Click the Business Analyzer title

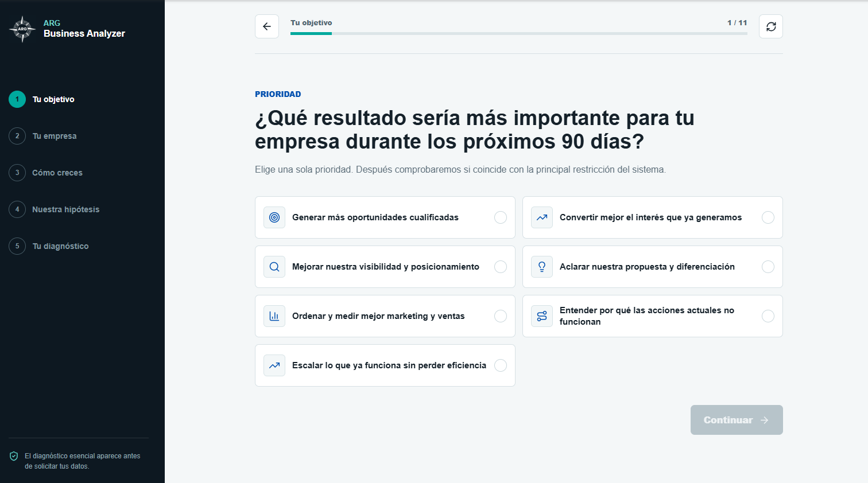coord(84,33)
